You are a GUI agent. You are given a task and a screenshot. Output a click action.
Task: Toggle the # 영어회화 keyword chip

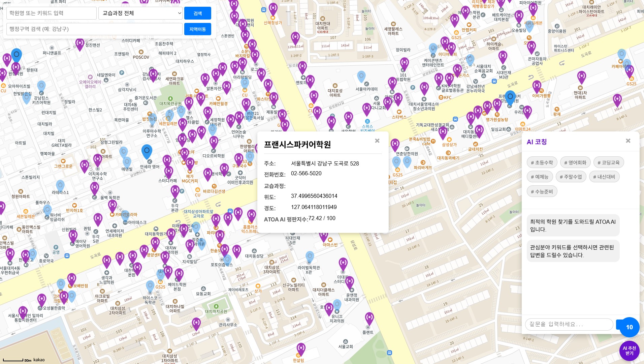pos(575,162)
